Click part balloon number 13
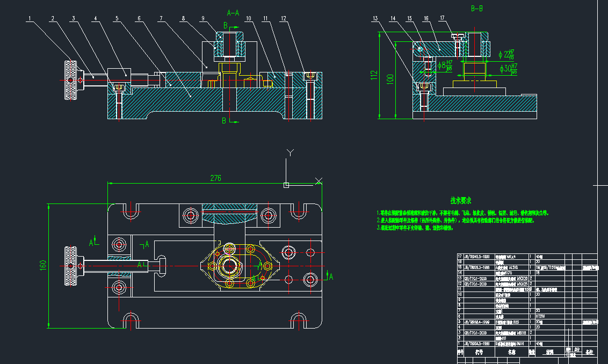Screen dimensions: 608x364 click(x=375, y=18)
